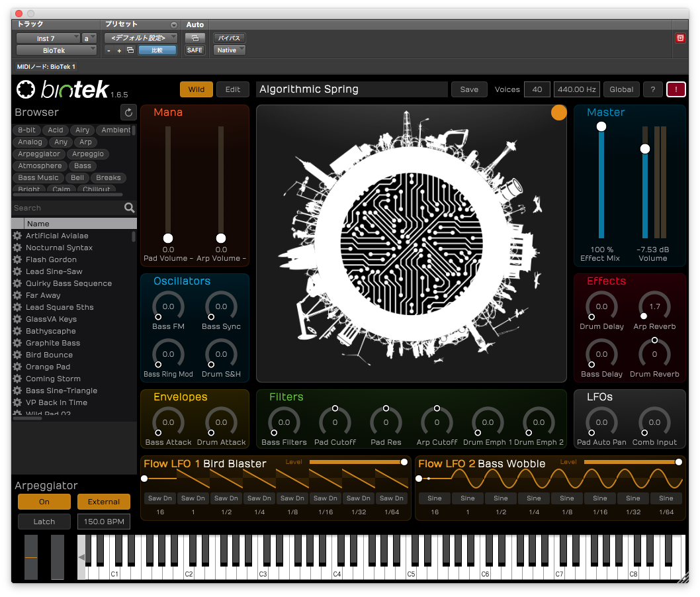
Task: Click the gear icon beside GlassVA Keys
Action: click(17, 319)
